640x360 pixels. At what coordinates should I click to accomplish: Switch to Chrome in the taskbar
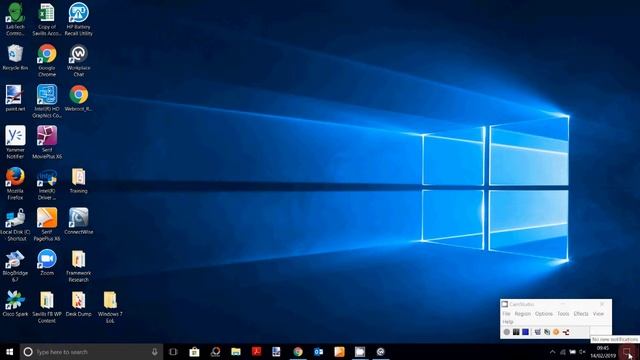(298, 352)
